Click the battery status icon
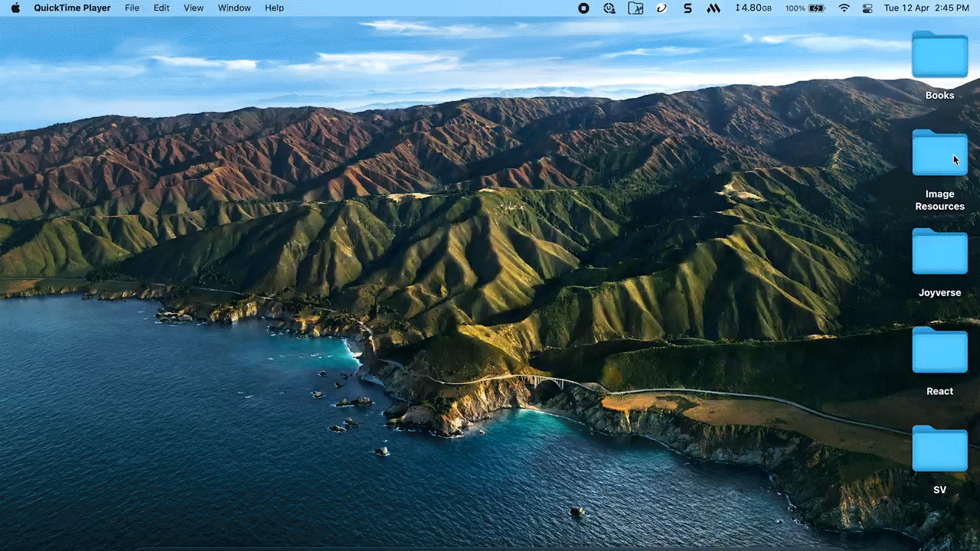The height and width of the screenshot is (551, 980). (x=816, y=8)
